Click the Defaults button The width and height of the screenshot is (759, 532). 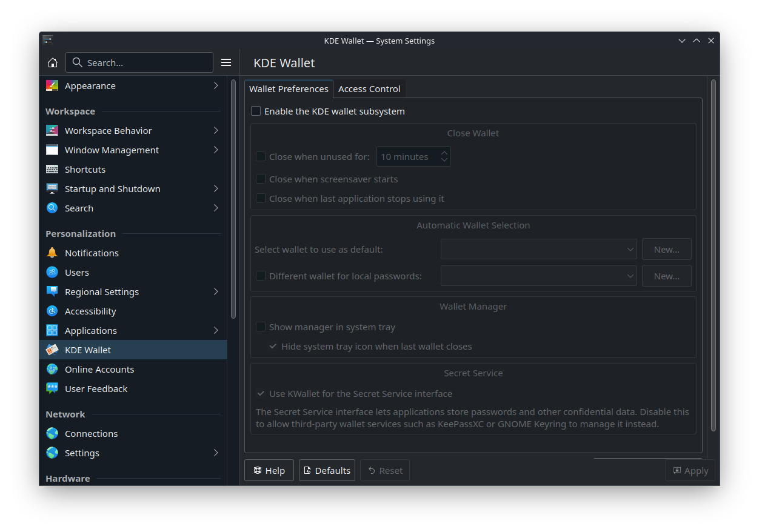[x=327, y=471]
